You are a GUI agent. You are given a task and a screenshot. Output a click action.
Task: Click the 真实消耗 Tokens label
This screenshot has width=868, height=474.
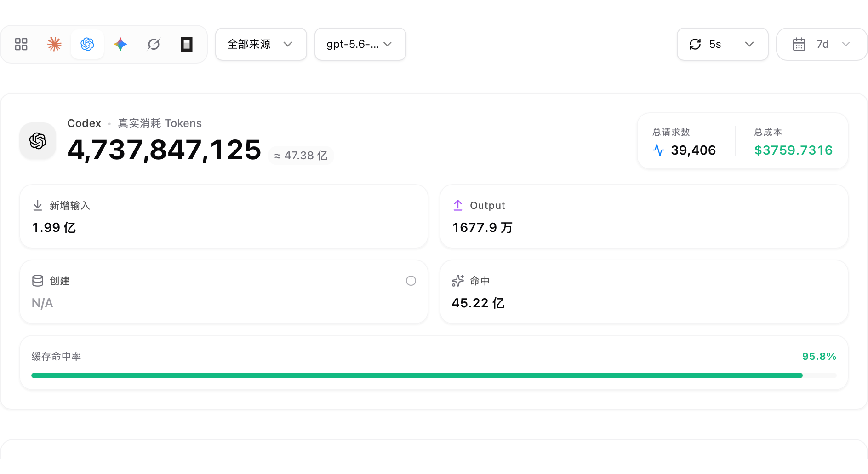coord(160,123)
